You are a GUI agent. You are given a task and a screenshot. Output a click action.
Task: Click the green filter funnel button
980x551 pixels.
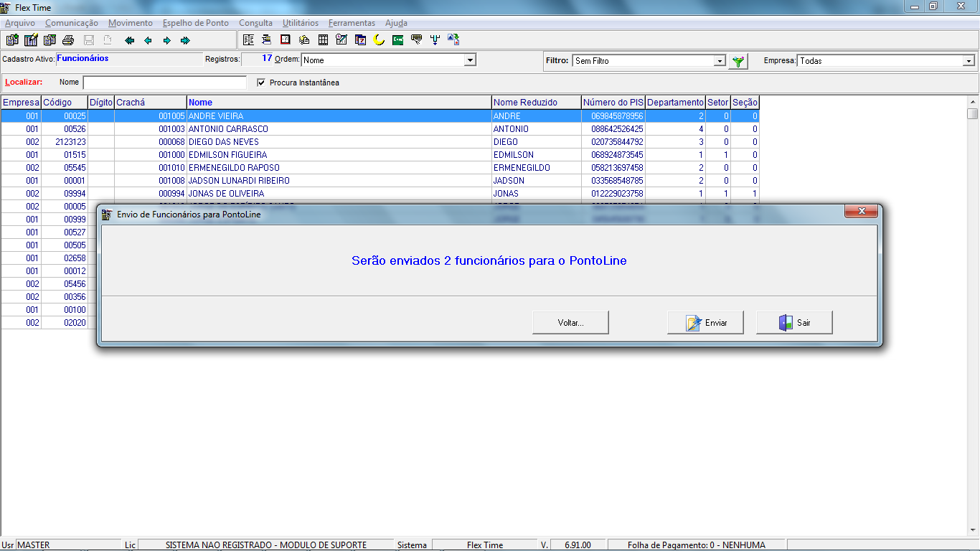pyautogui.click(x=737, y=62)
